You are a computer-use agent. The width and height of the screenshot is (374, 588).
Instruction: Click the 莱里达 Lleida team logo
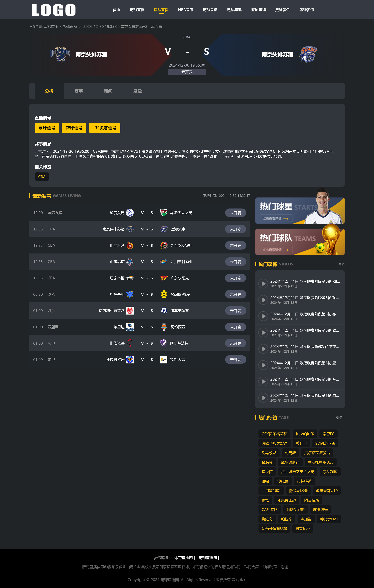click(x=130, y=327)
